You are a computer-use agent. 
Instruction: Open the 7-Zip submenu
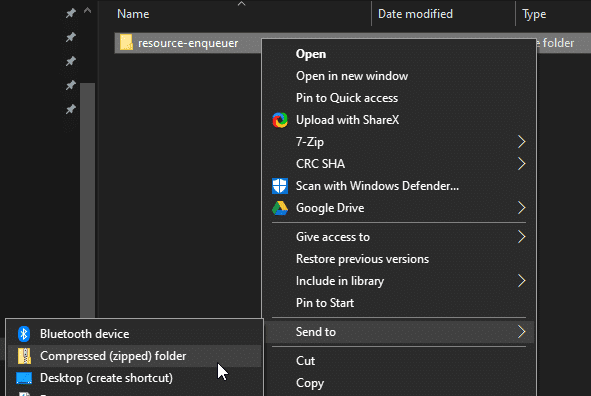click(x=399, y=142)
